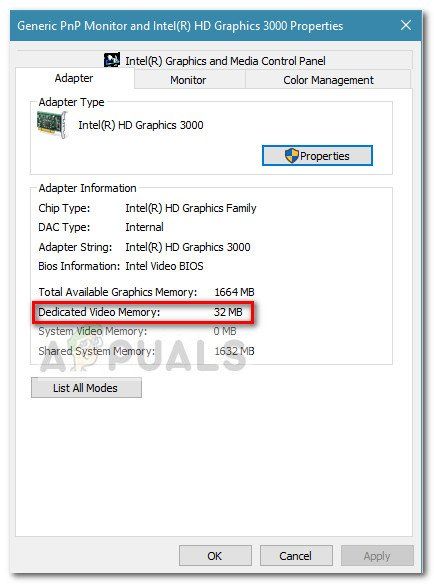Click the Adapter Type group heading

(x=72, y=102)
